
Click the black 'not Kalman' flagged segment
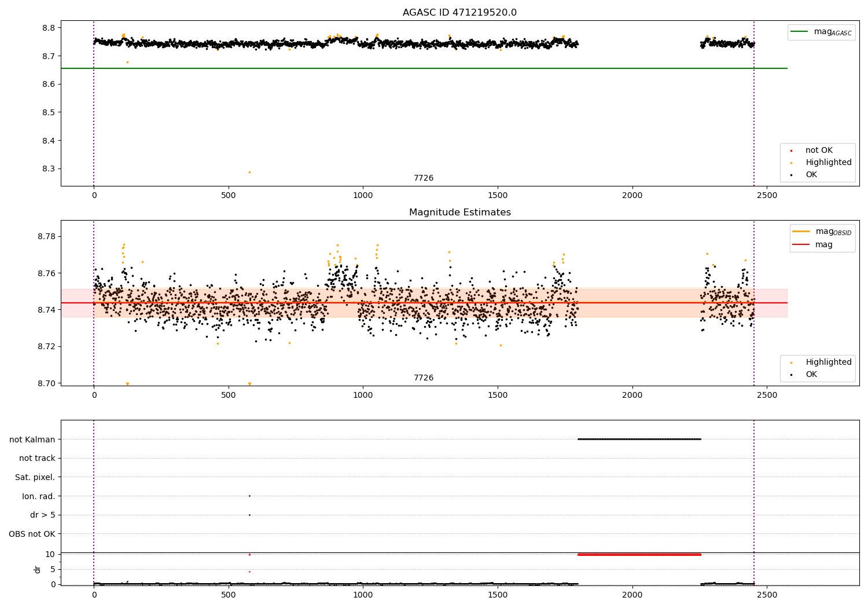click(639, 439)
